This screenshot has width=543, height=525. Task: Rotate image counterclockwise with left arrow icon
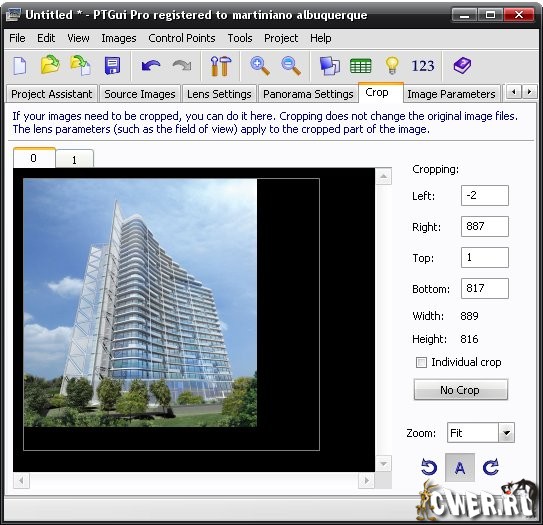pos(429,468)
